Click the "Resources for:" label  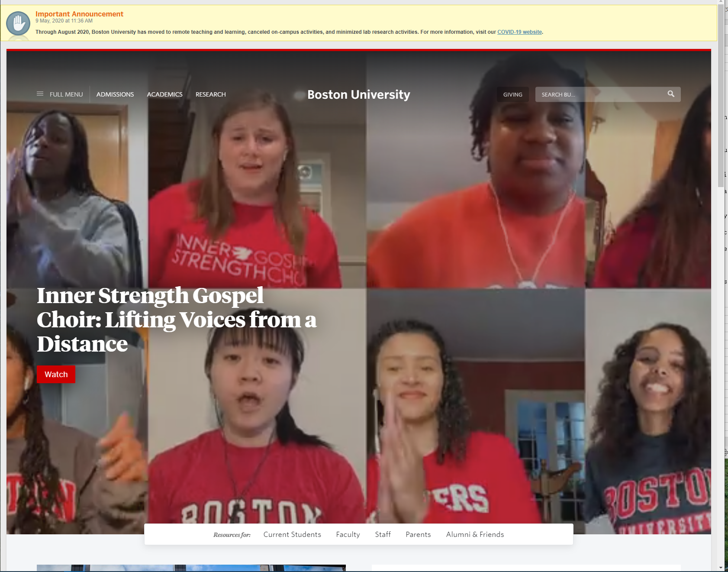(232, 535)
